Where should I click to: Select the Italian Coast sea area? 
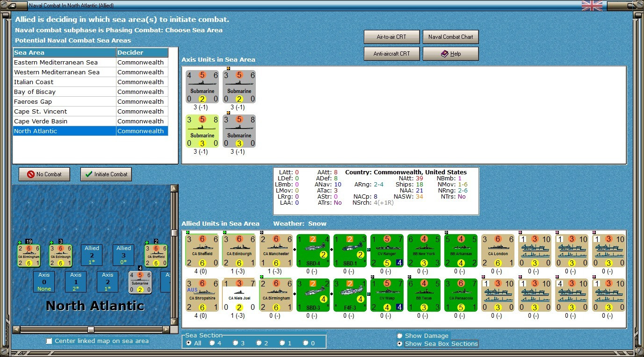click(x=90, y=82)
